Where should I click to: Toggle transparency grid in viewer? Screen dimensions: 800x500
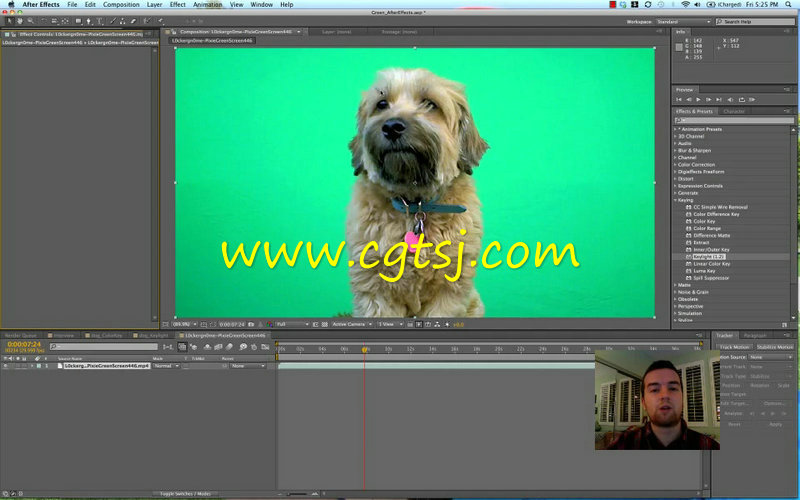click(x=324, y=324)
